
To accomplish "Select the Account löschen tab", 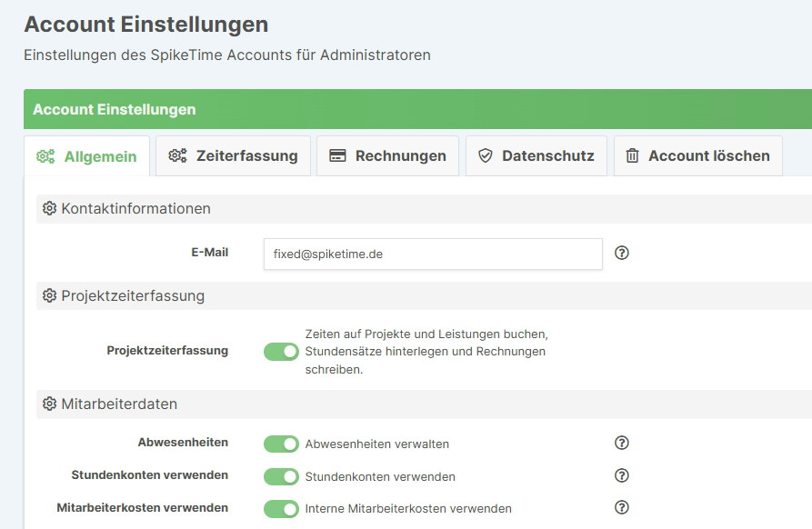I will click(697, 155).
